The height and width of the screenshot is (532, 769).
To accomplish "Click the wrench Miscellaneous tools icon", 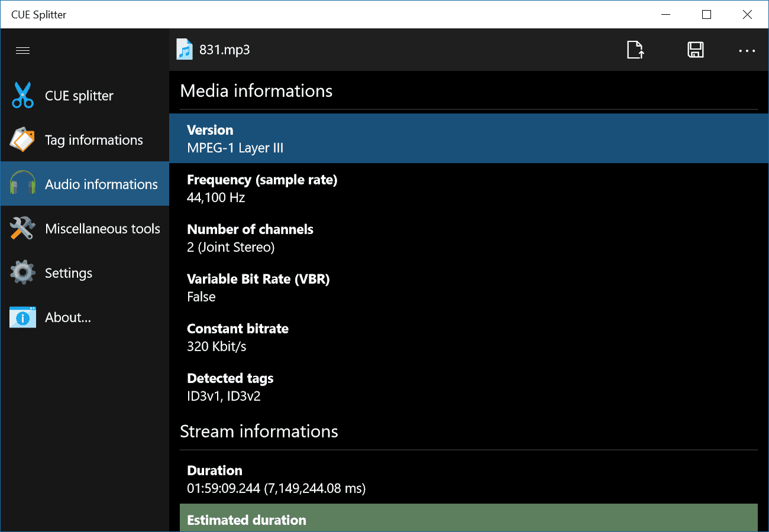I will (23, 229).
